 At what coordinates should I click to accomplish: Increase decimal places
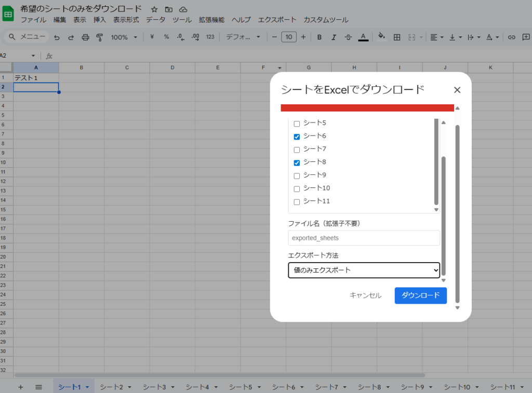pyautogui.click(x=195, y=37)
